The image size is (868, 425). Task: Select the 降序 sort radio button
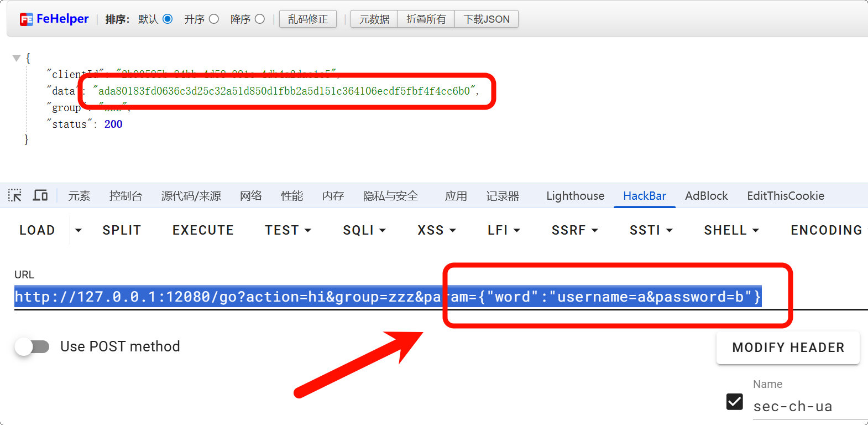tap(260, 19)
